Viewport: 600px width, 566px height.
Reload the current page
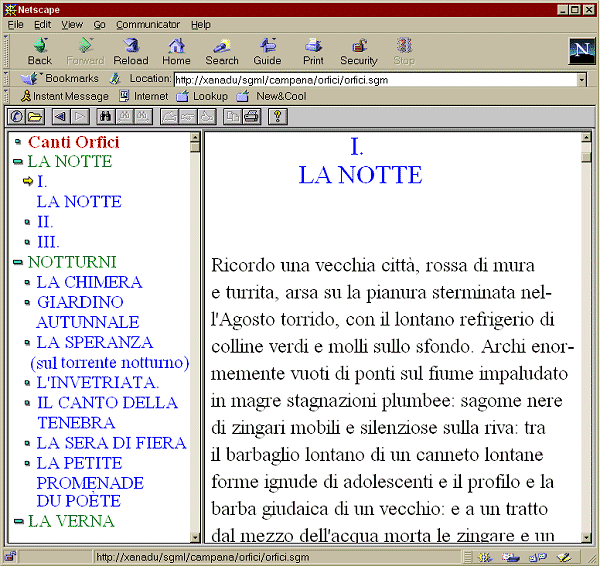pyautogui.click(x=131, y=51)
